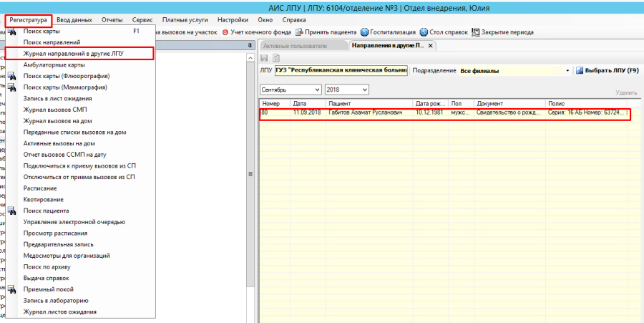Open the Сервис menu
Viewport: 644px width, 323px height.
(x=142, y=20)
